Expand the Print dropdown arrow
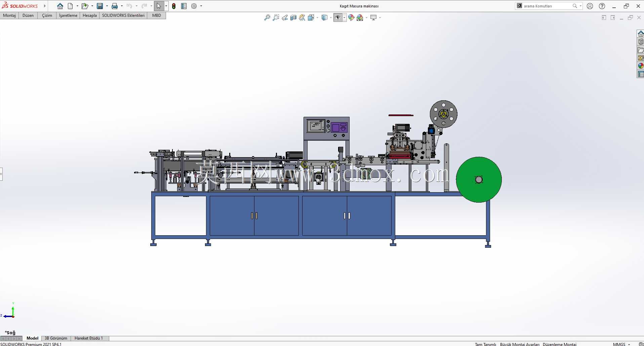 pos(122,6)
